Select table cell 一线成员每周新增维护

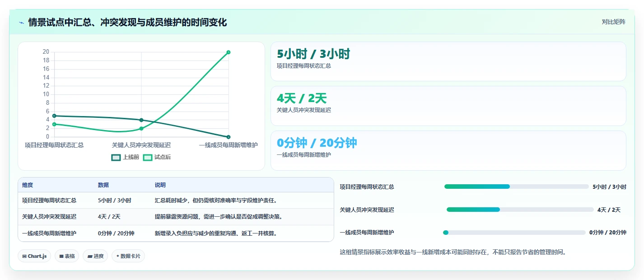49,233
